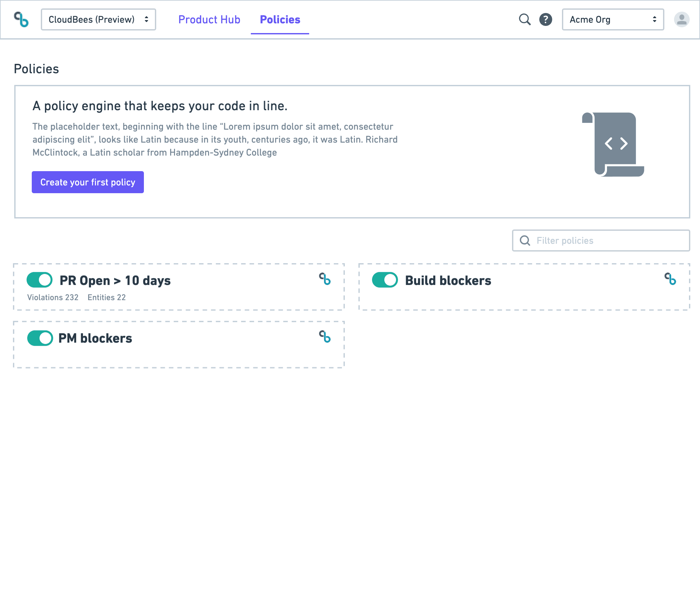Viewport: 700px width, 599px height.
Task: Click the CloudBees icon on PR Open card
Action: coord(325,280)
